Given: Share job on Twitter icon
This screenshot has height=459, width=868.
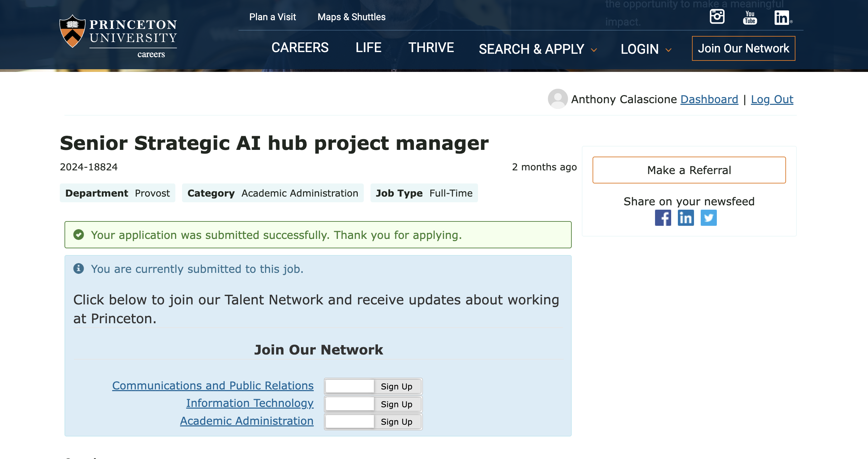Looking at the screenshot, I should (x=708, y=218).
